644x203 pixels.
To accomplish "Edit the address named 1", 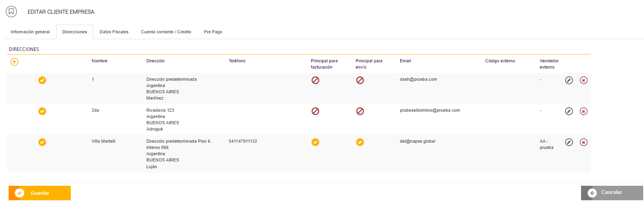I will tap(569, 80).
